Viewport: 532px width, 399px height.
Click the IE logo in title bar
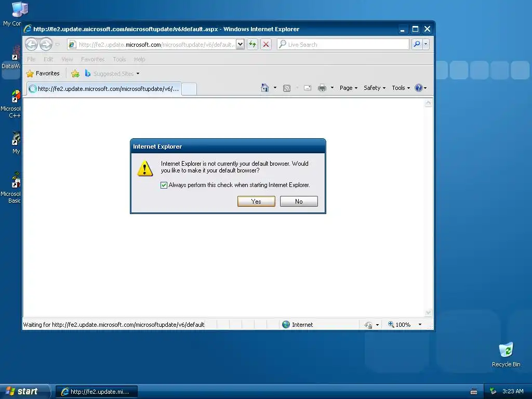point(28,29)
